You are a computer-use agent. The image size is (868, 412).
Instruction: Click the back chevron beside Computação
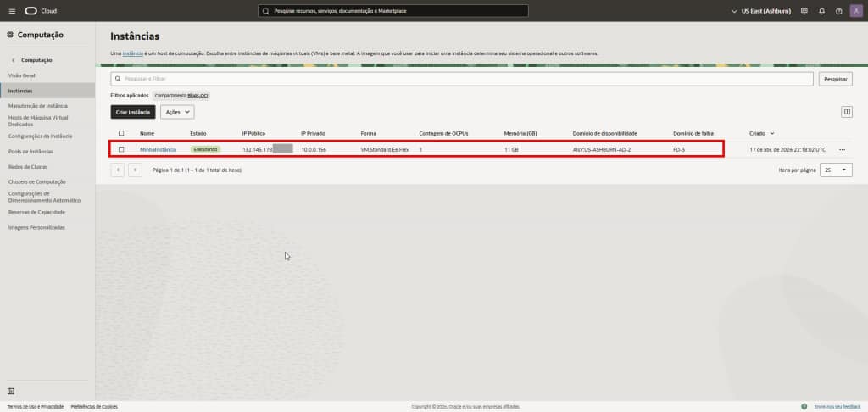pyautogui.click(x=14, y=60)
